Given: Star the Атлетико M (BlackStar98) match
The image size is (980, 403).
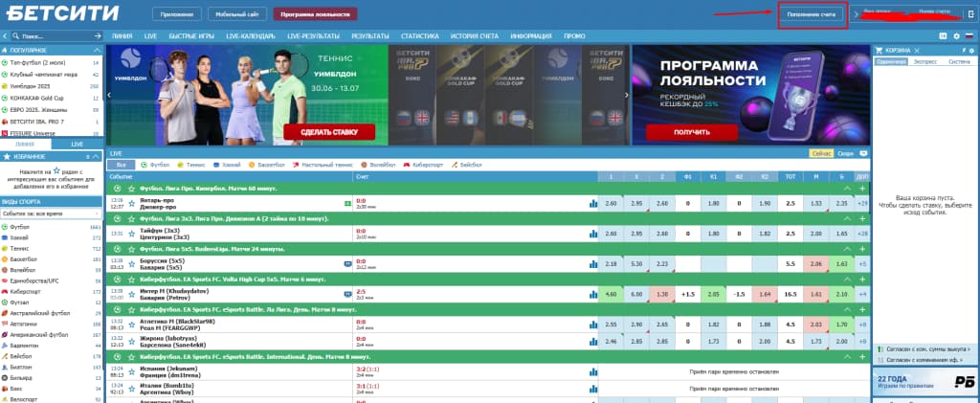Looking at the screenshot, I should point(132,325).
